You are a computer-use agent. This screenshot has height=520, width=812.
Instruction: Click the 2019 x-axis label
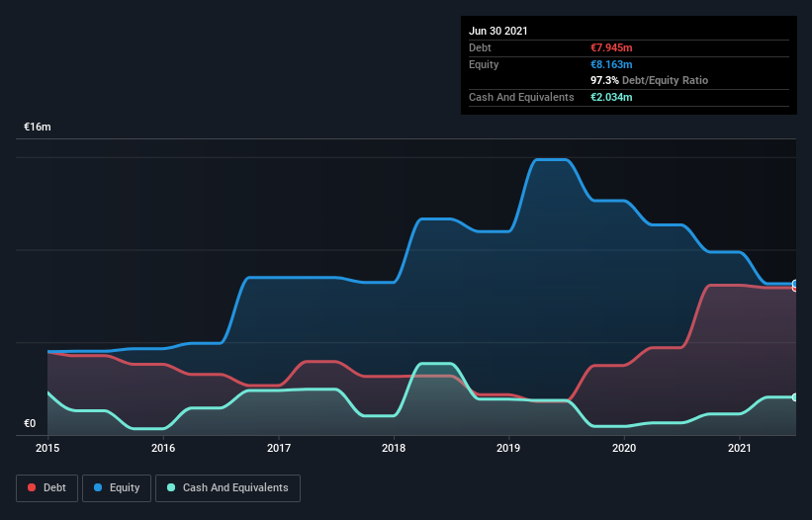coord(508,448)
